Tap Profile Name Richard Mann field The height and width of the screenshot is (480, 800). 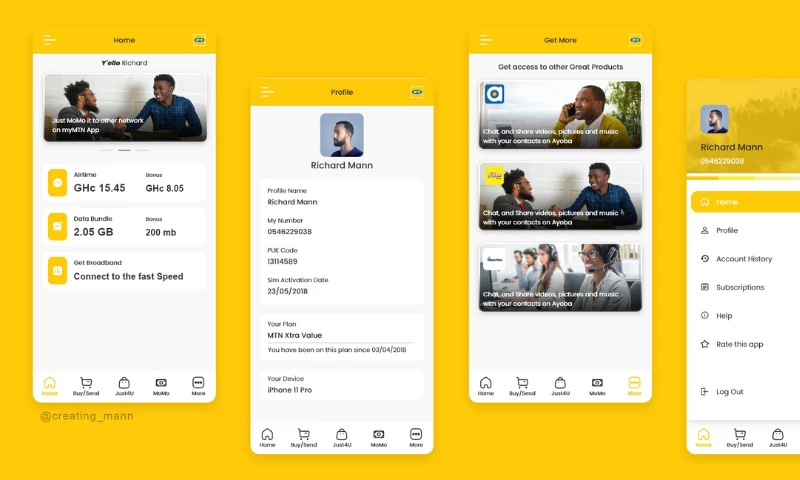click(x=292, y=197)
